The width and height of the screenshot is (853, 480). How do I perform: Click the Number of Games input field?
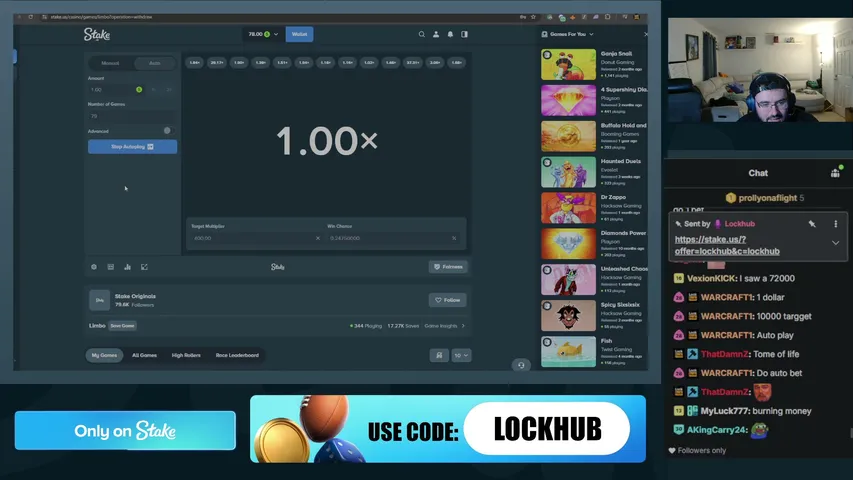132,116
